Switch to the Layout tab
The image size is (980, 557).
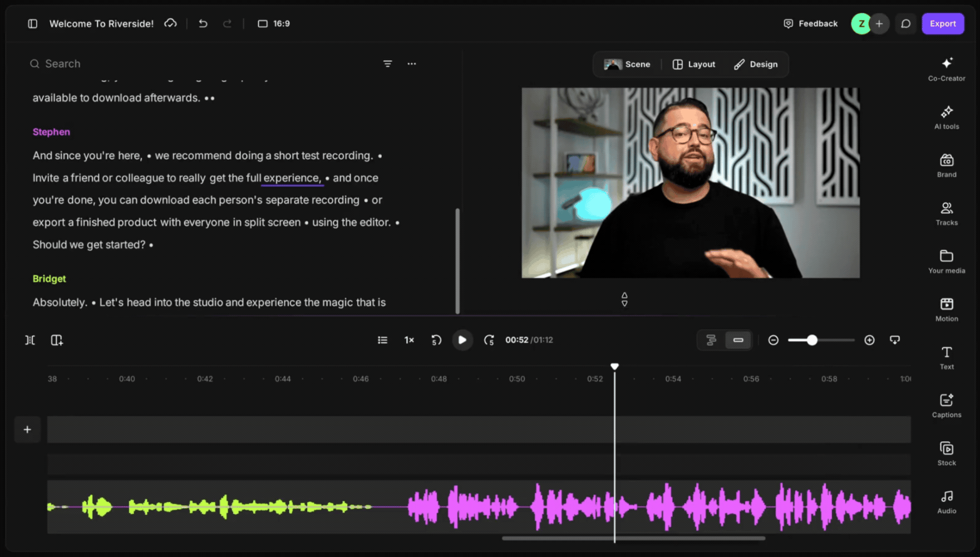(x=694, y=64)
